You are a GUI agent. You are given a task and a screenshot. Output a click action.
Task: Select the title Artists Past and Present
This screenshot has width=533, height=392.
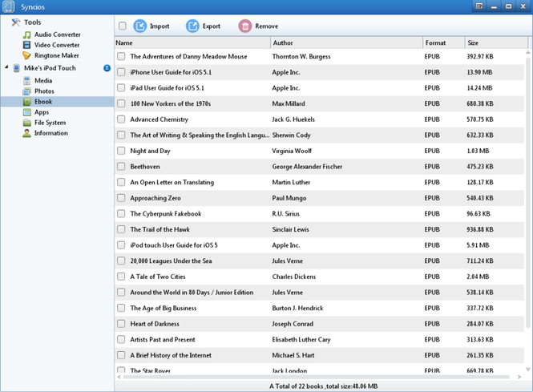163,340
